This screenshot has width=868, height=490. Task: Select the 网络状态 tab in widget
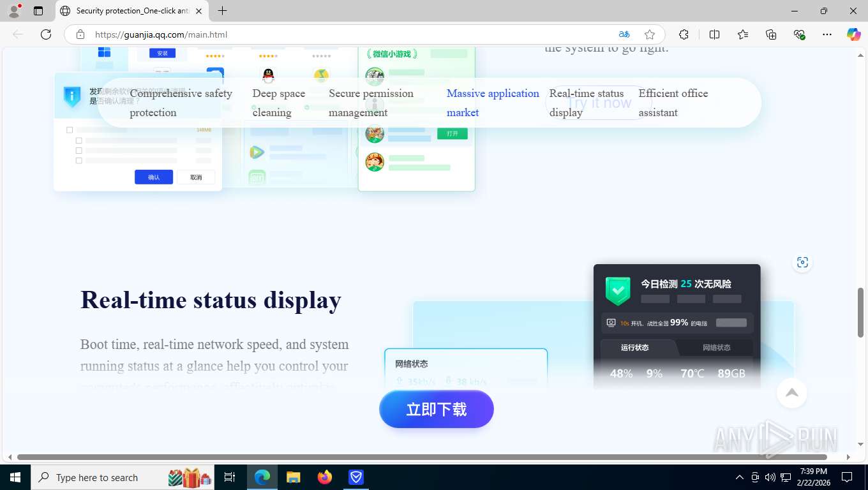tap(716, 348)
